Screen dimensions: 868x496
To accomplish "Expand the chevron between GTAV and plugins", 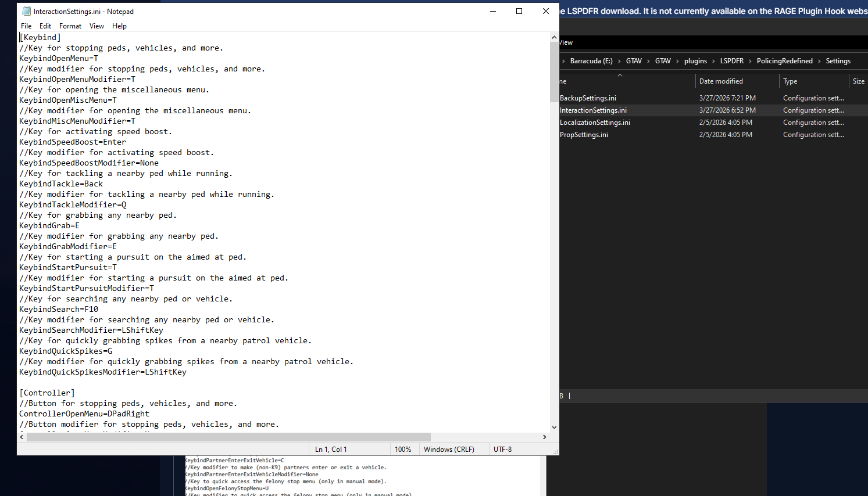I will pyautogui.click(x=677, y=61).
